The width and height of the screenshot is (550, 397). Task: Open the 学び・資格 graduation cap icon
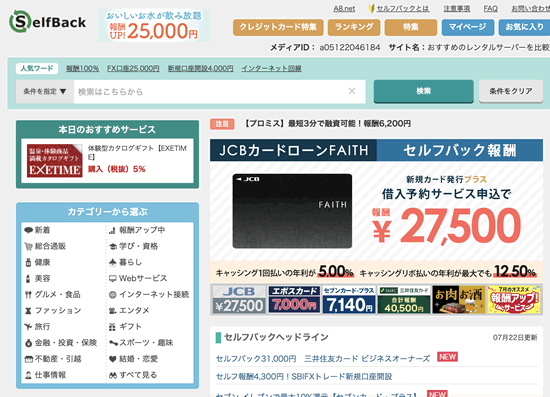[113, 247]
